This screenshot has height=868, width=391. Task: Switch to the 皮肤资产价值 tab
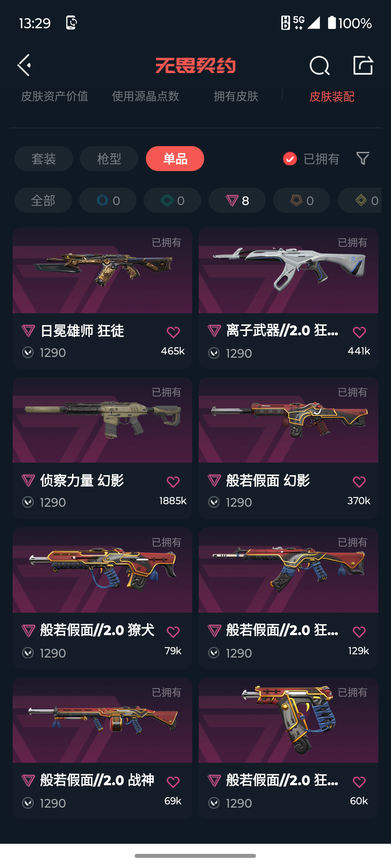pos(55,96)
